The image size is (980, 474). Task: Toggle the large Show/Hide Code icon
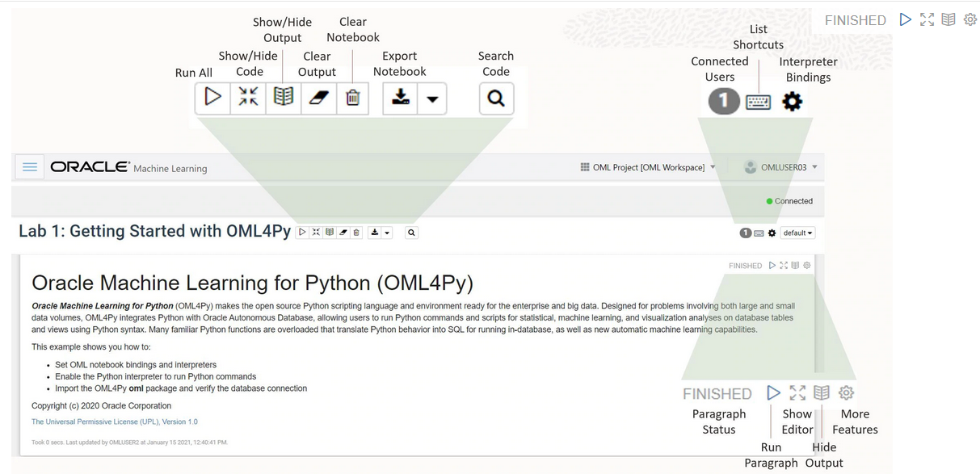click(x=248, y=98)
